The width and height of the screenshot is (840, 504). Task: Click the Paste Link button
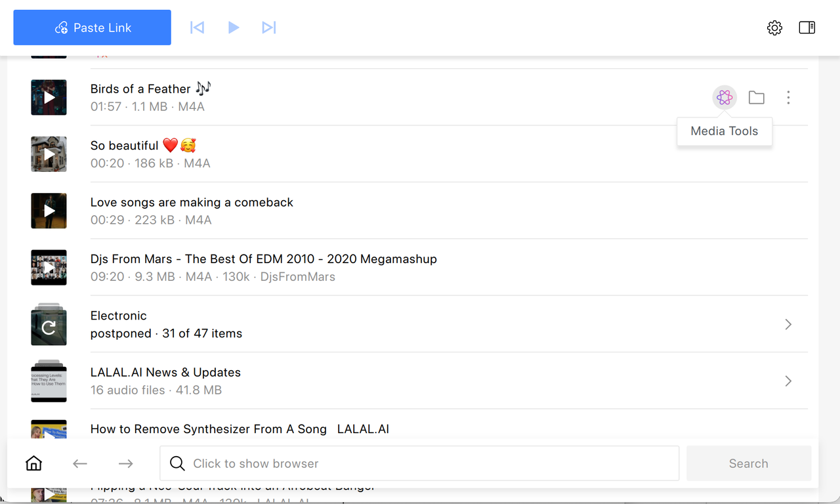93,28
